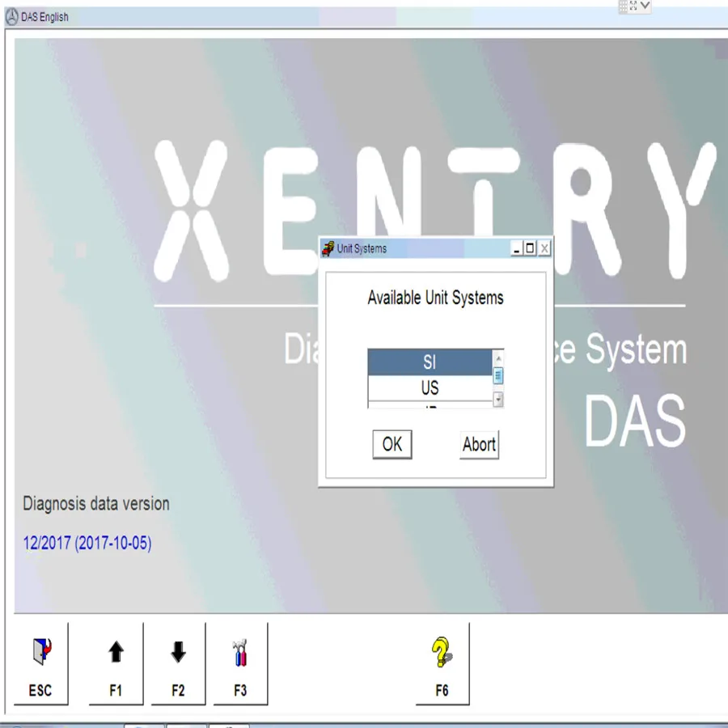
Task: Expand the top-right chevron dropdown
Action: click(645, 6)
